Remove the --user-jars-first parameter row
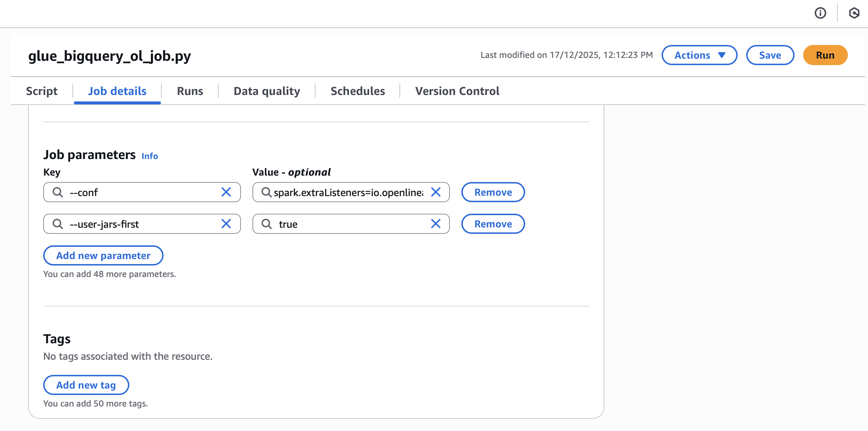Viewport: 868px width, 431px height. [x=493, y=224]
